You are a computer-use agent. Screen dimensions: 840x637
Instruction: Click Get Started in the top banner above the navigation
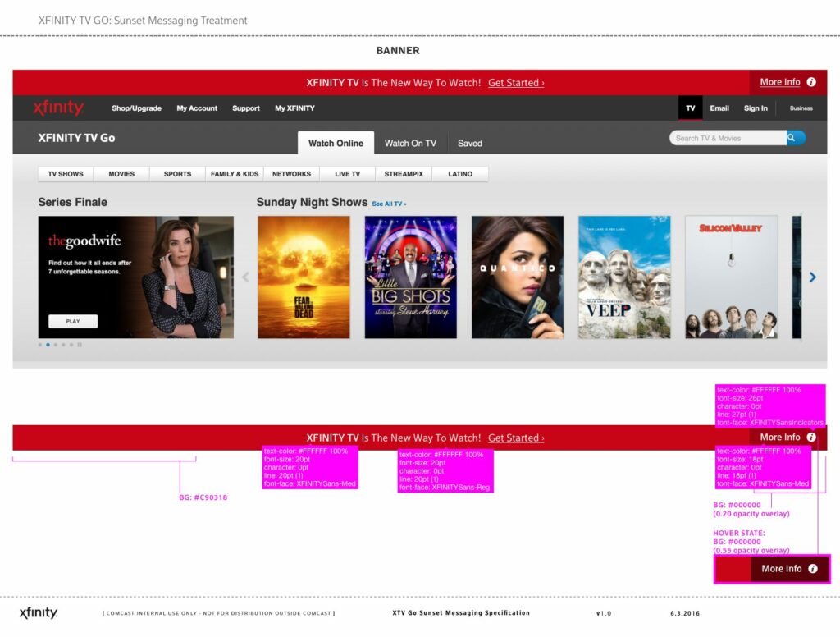(516, 83)
